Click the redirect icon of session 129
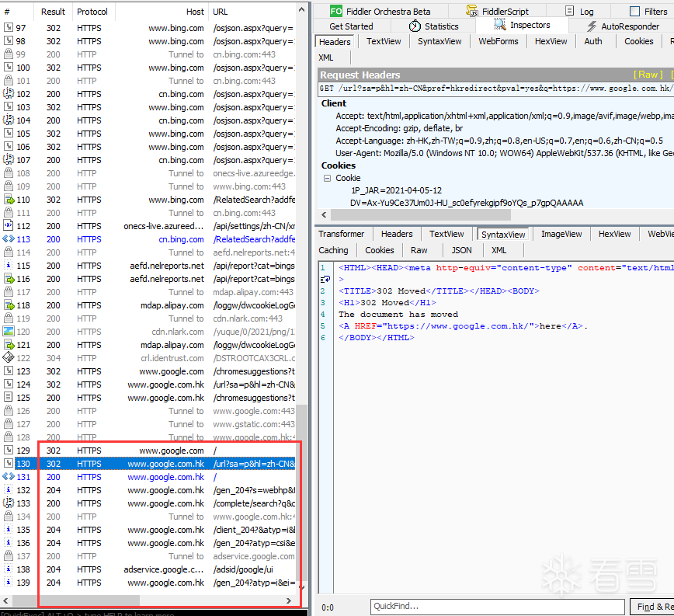The height and width of the screenshot is (616, 674). pos(9,450)
